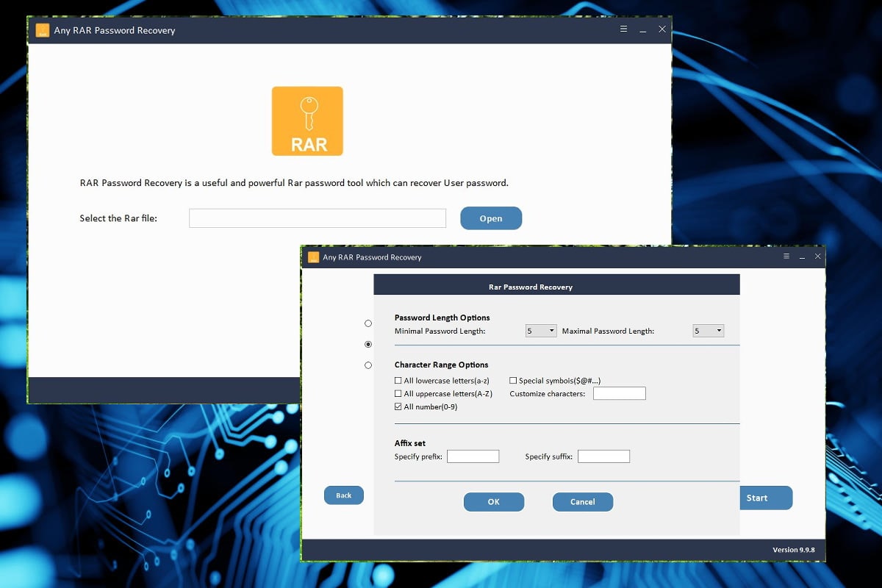Open the Minimal Password Length dropdown
Screen dimensions: 882x588
[541, 331]
